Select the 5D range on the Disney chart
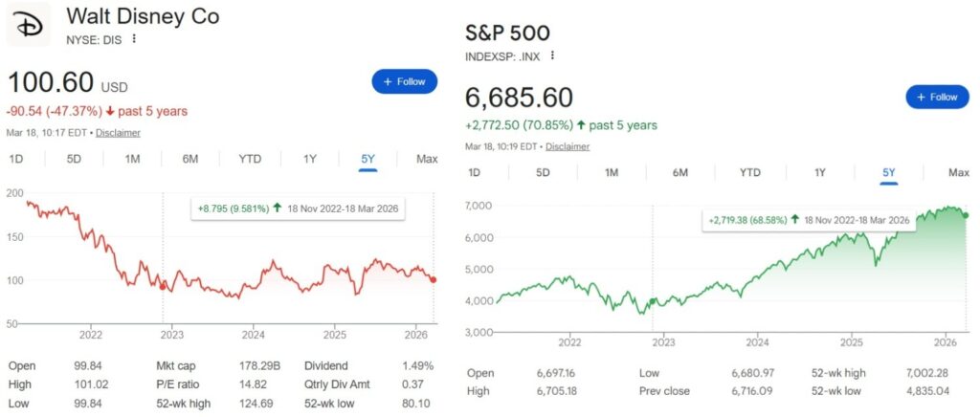 74,159
